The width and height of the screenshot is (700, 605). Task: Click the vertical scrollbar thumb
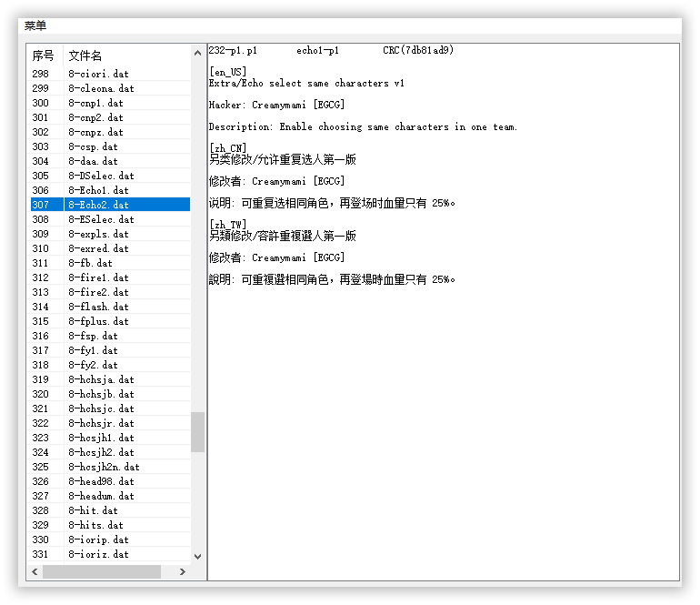coord(197,431)
